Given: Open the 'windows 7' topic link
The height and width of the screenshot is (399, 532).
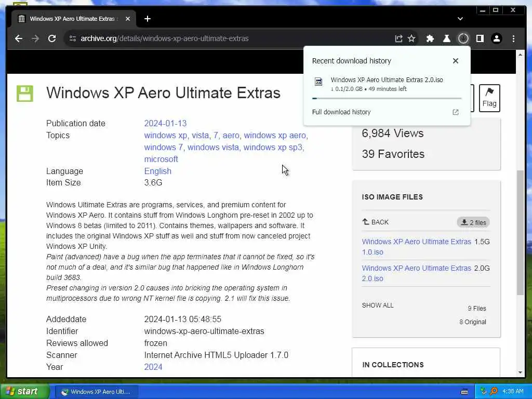Looking at the screenshot, I should 164,147.
